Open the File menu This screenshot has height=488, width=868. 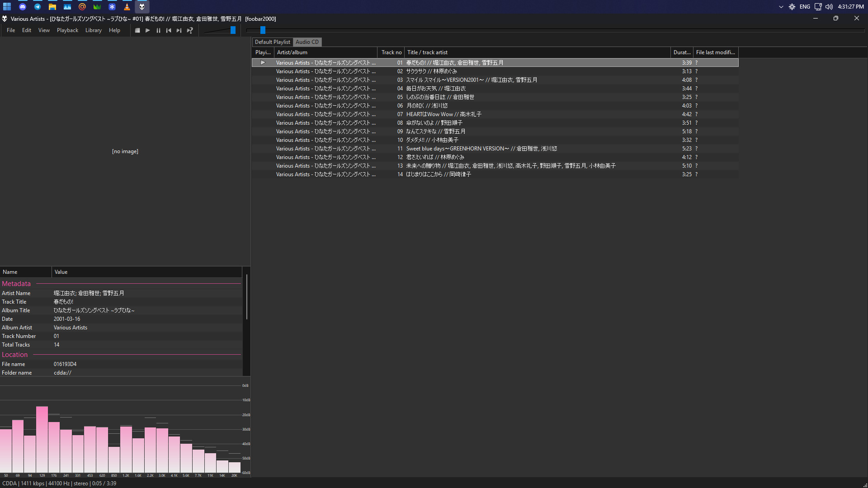[11, 30]
